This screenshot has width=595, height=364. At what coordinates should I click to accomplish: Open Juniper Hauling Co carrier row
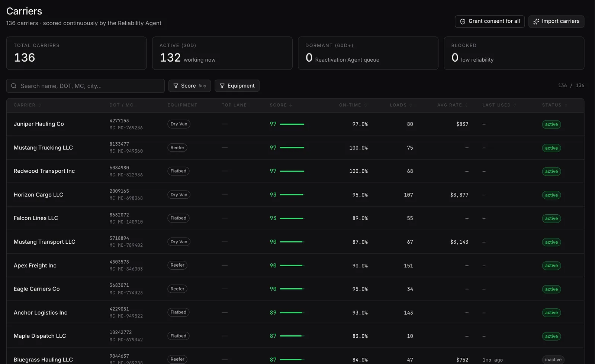click(295, 124)
